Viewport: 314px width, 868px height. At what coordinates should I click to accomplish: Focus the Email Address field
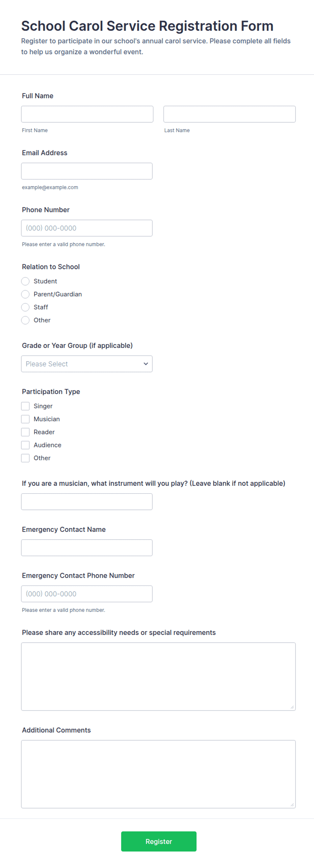[x=87, y=171]
